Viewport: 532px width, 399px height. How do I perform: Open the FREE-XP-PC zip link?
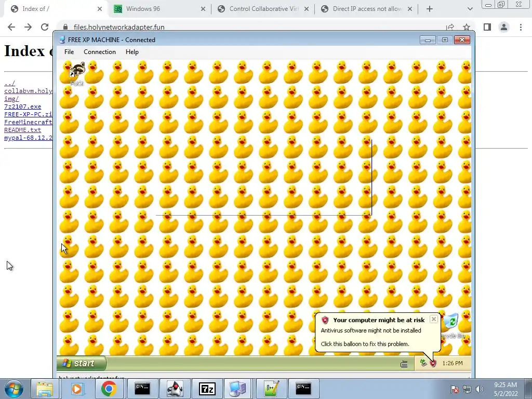coord(29,114)
